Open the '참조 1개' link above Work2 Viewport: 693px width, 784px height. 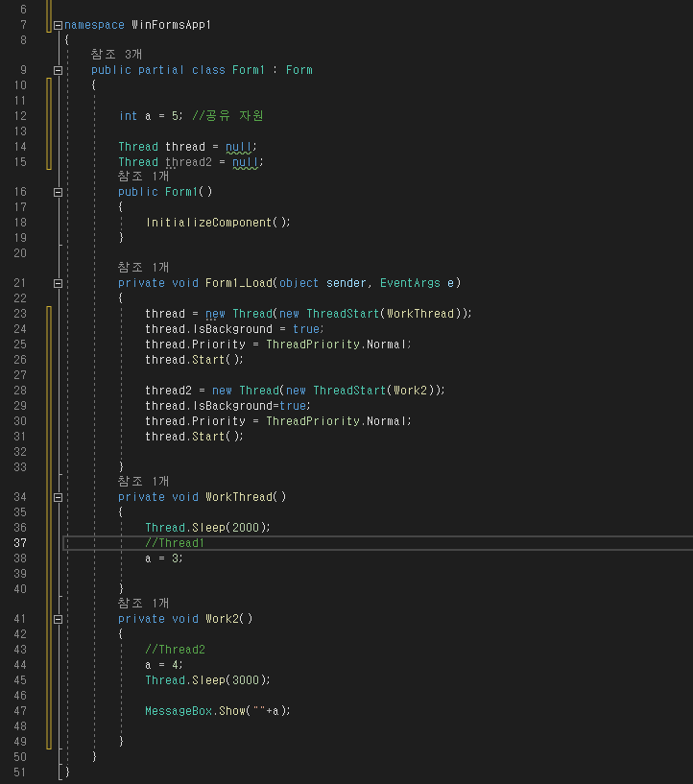tap(144, 603)
